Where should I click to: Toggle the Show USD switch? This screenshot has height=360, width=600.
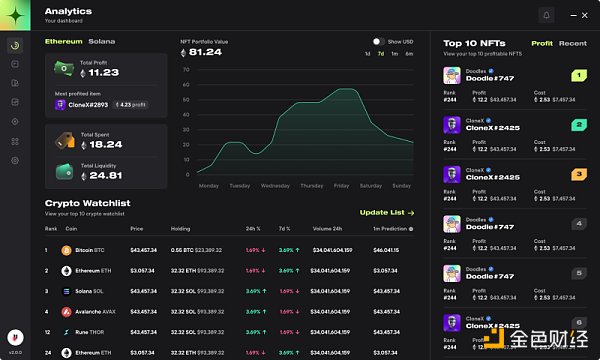point(378,41)
